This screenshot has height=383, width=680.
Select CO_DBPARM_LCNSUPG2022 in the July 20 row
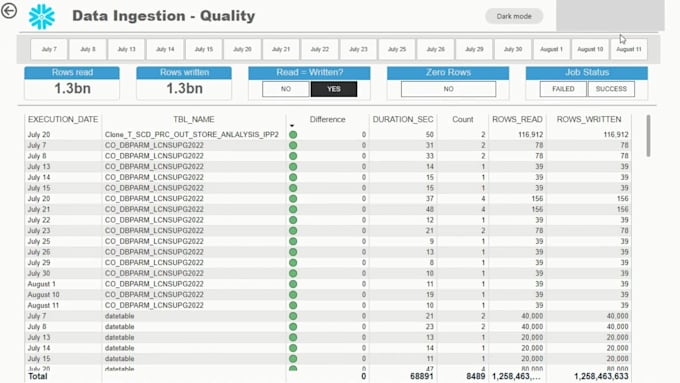click(154, 199)
